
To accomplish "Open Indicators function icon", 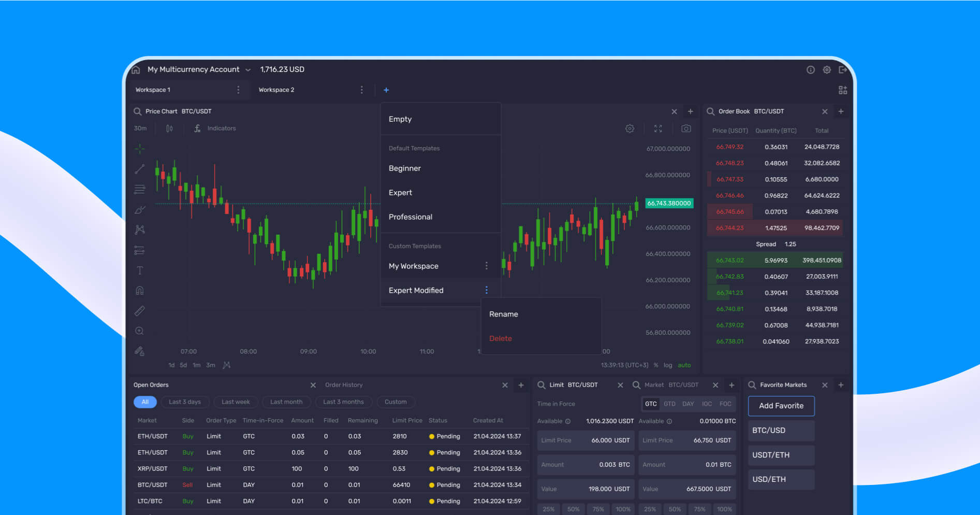I will click(197, 128).
